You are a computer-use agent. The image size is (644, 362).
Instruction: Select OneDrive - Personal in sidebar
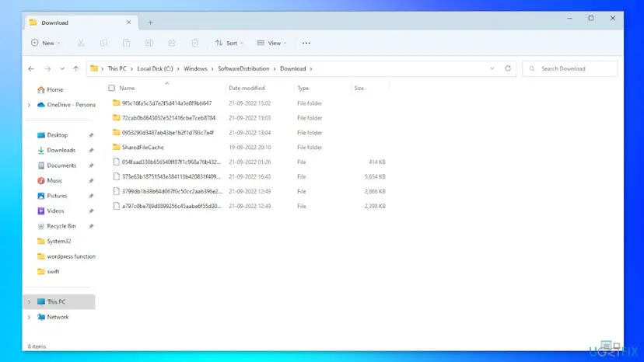click(66, 105)
